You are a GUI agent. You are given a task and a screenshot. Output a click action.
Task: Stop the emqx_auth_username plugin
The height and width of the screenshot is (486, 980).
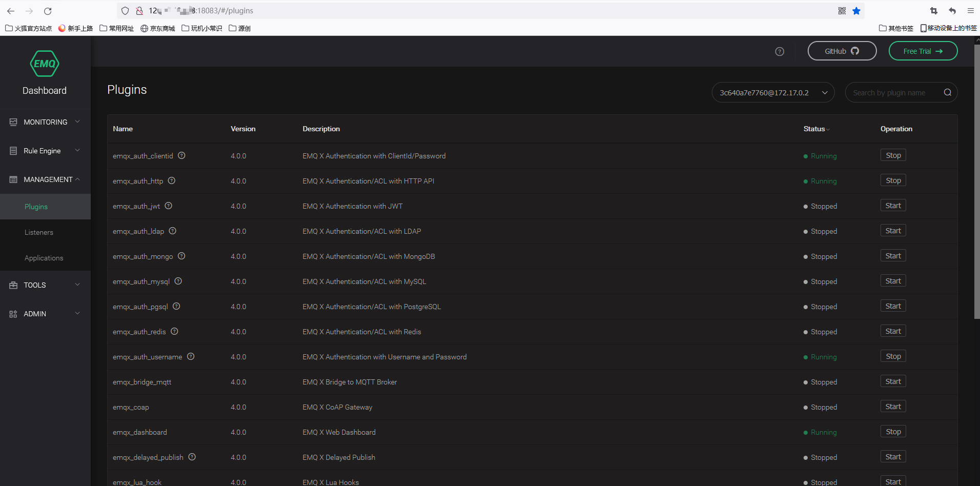pyautogui.click(x=893, y=356)
